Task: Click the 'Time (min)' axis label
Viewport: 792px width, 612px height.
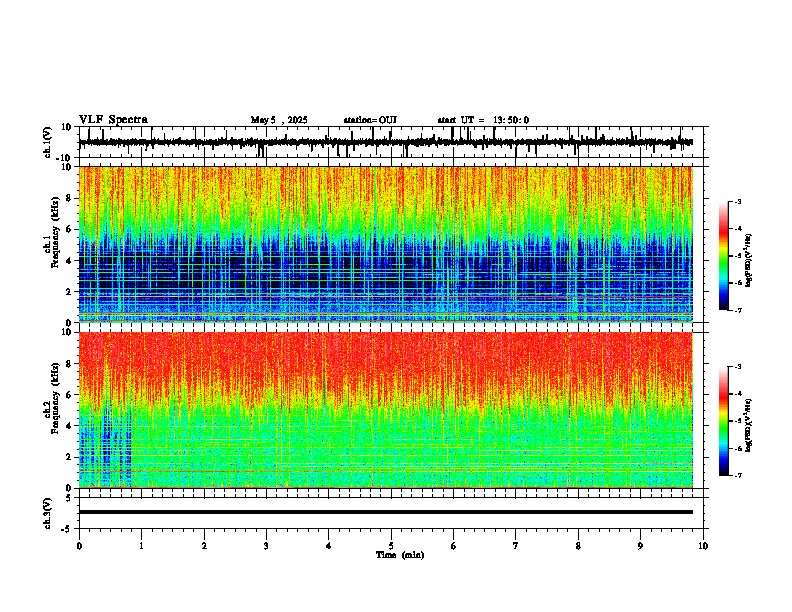Action: click(x=400, y=555)
